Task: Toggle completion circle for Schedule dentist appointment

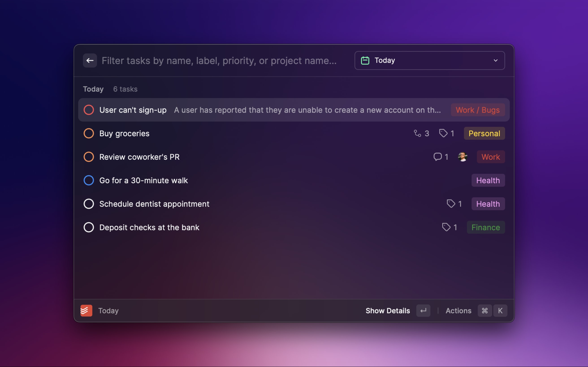Action: point(89,204)
